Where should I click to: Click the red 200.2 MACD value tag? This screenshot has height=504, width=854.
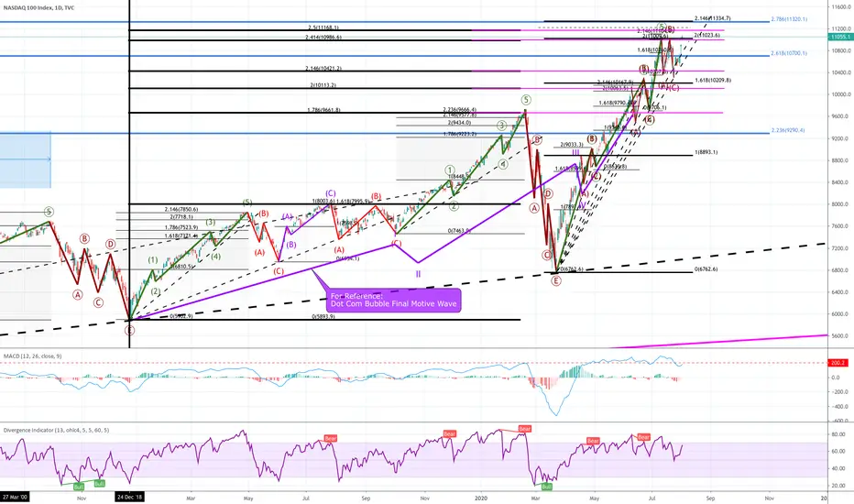click(x=838, y=362)
